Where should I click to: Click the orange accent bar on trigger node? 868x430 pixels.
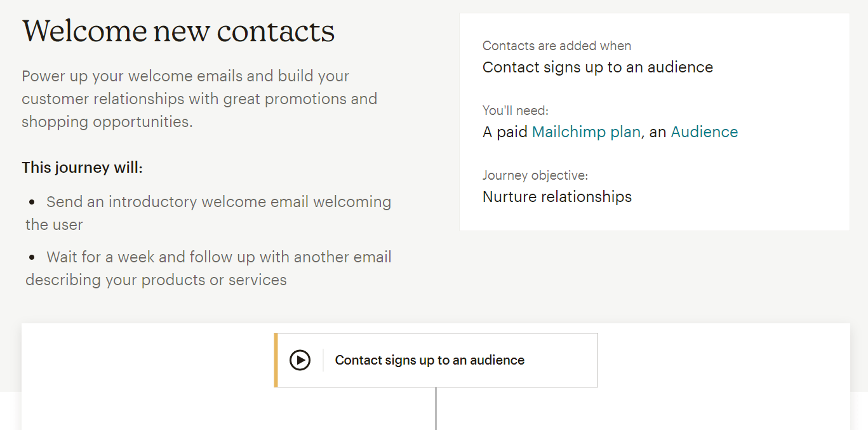click(x=276, y=360)
